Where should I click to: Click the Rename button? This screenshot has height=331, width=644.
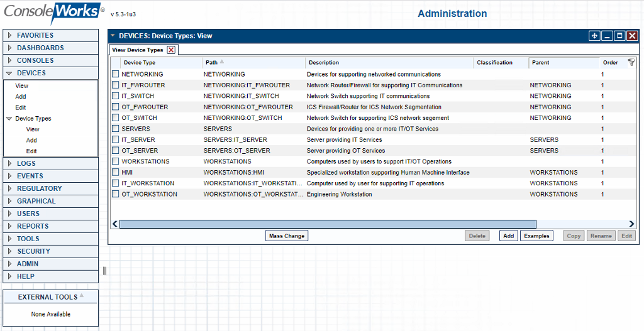[601, 236]
